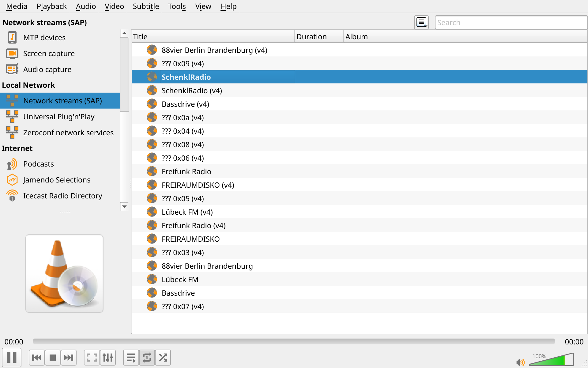Click sidebar scrollbar down arrow
588x368 pixels.
click(124, 206)
